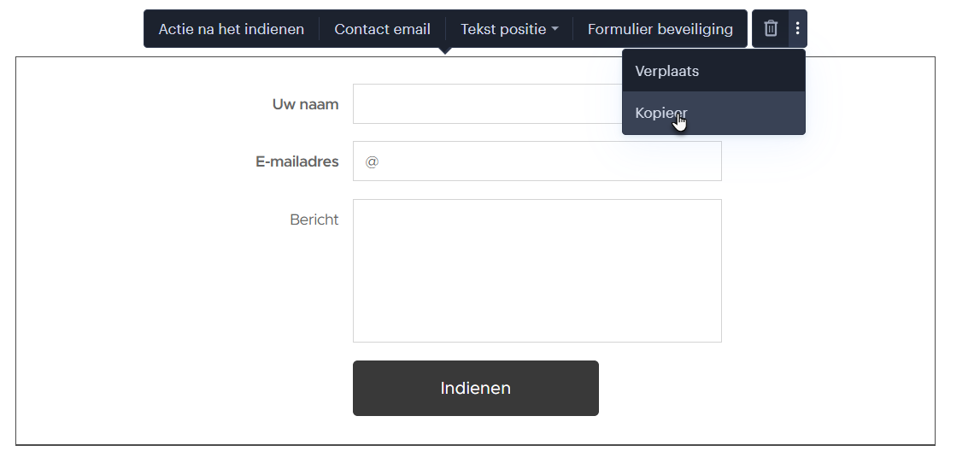Select Contact email in the toolbar
Screen dimensions: 980x463
click(382, 29)
